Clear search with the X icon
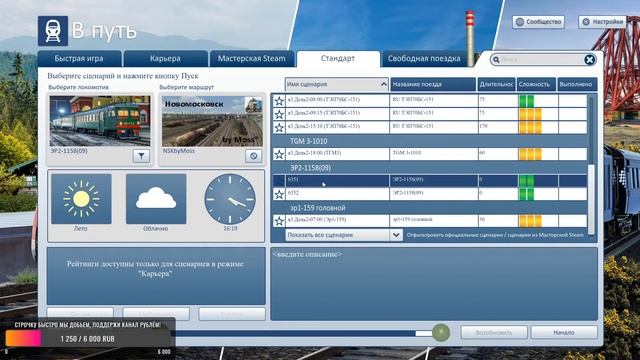 [589, 60]
